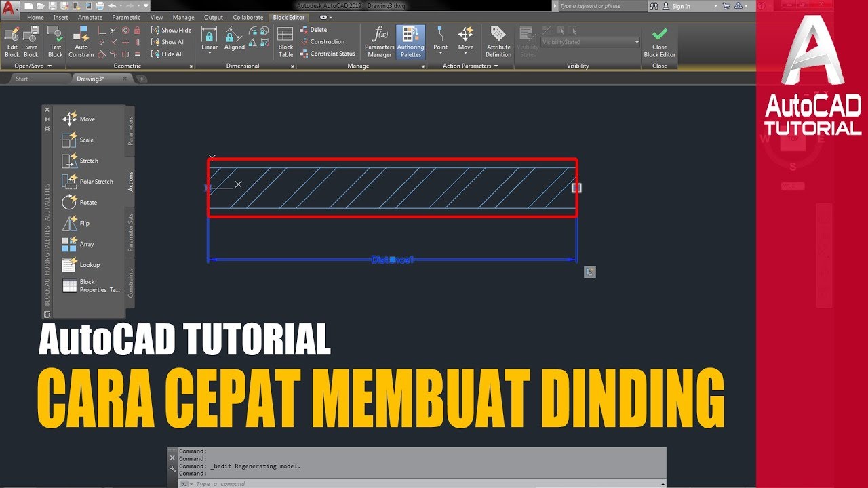Click the Attribute Definition tool
Viewport: 868px width, 488px height.
coord(498,42)
